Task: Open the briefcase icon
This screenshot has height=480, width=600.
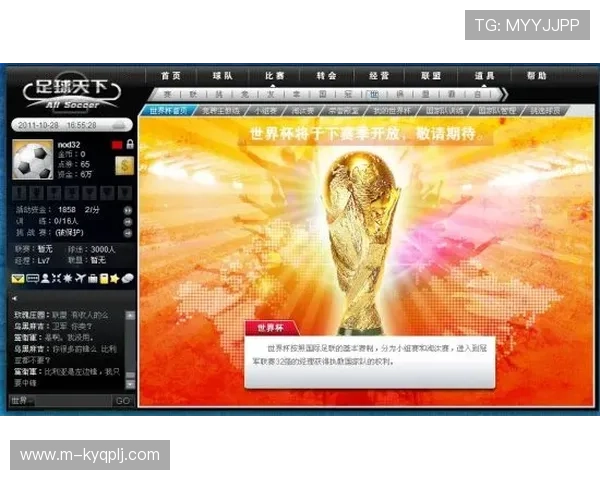Action: (x=93, y=278)
